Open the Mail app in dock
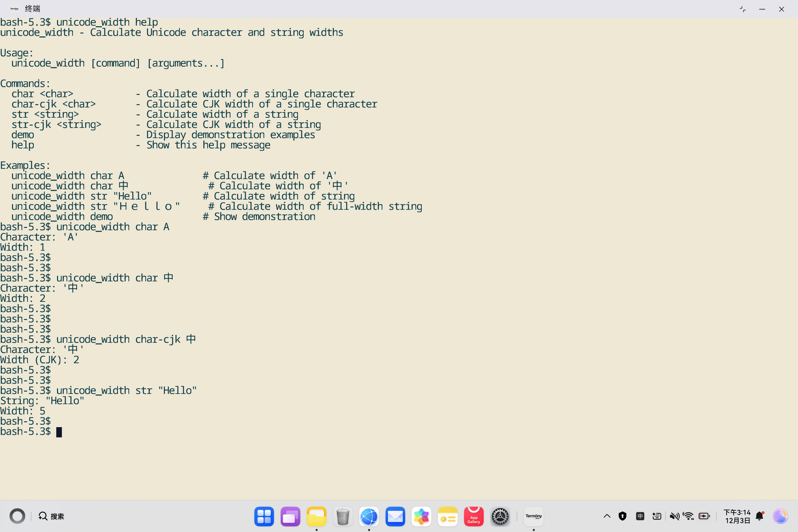Screen dimensions: 798x532 (x=395, y=516)
